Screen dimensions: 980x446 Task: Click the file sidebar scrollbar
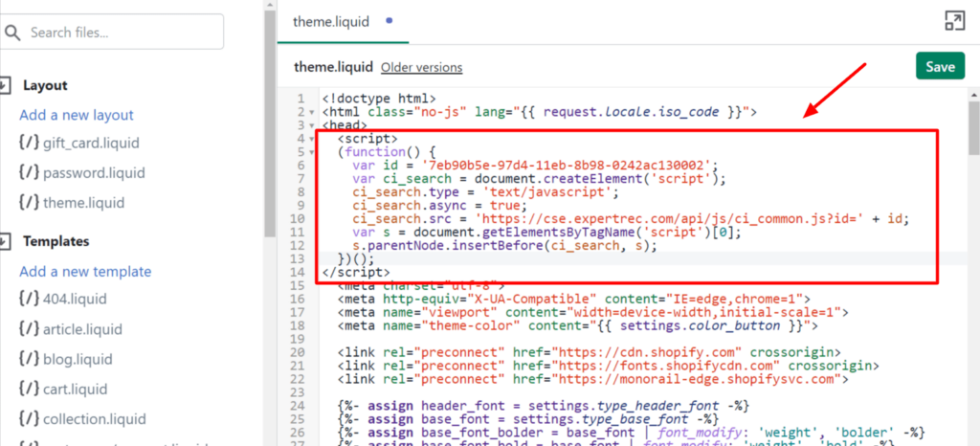[x=270, y=125]
